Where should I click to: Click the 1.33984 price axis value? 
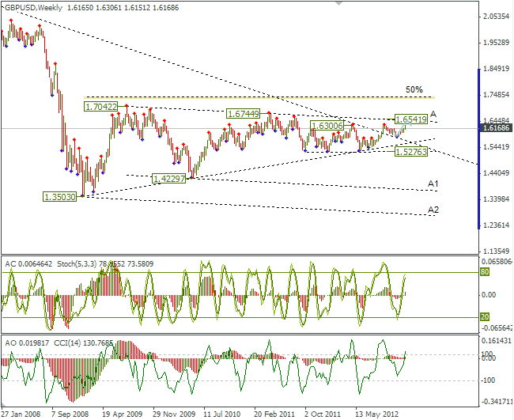pyautogui.click(x=497, y=199)
